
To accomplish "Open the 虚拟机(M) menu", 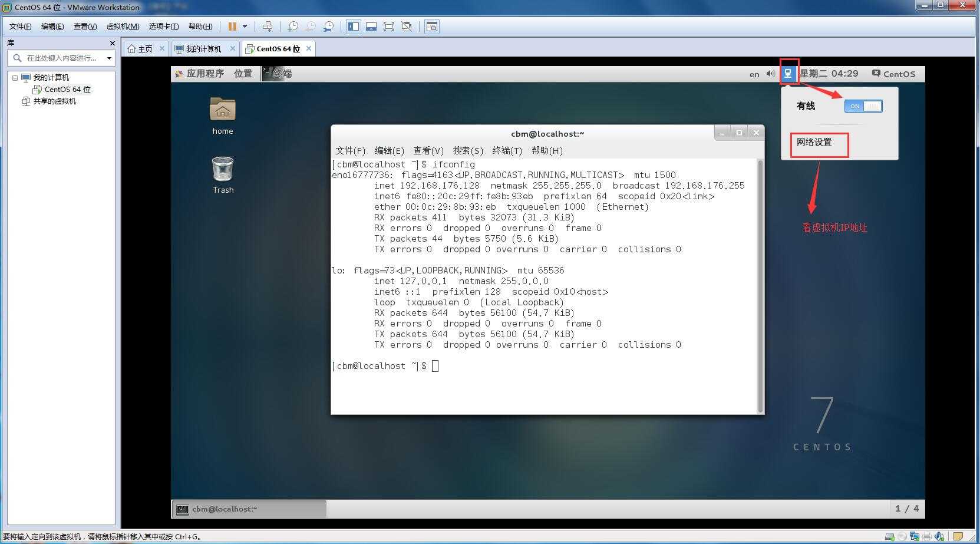I will click(123, 27).
